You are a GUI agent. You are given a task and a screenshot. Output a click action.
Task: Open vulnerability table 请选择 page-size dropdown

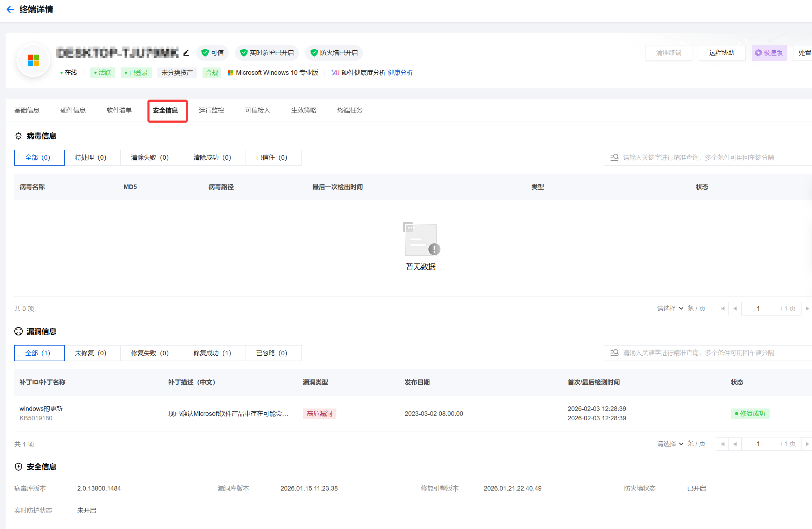tap(670, 444)
